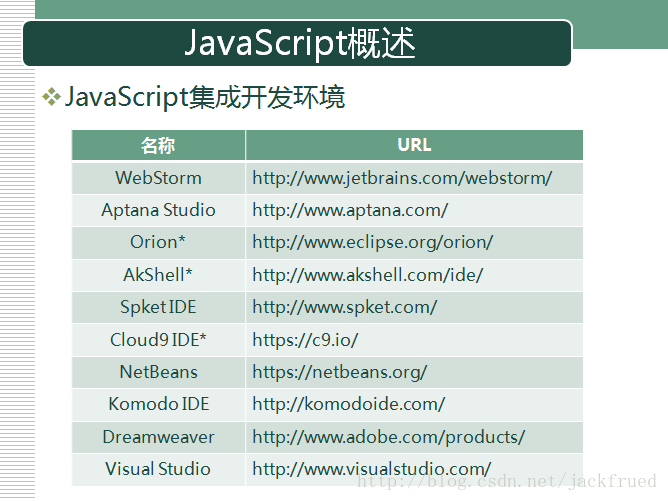Select the Cloud9 IDE* name cell
This screenshot has width=668, height=501.
coord(158,340)
